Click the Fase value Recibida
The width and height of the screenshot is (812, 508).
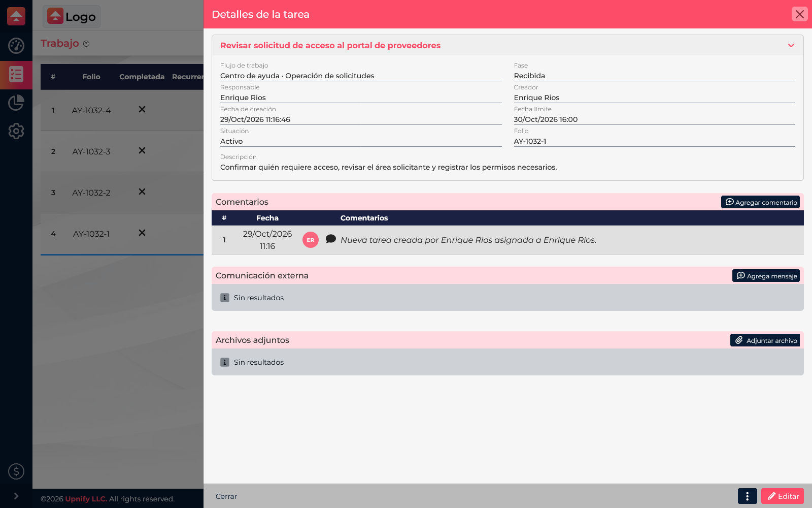(x=529, y=76)
